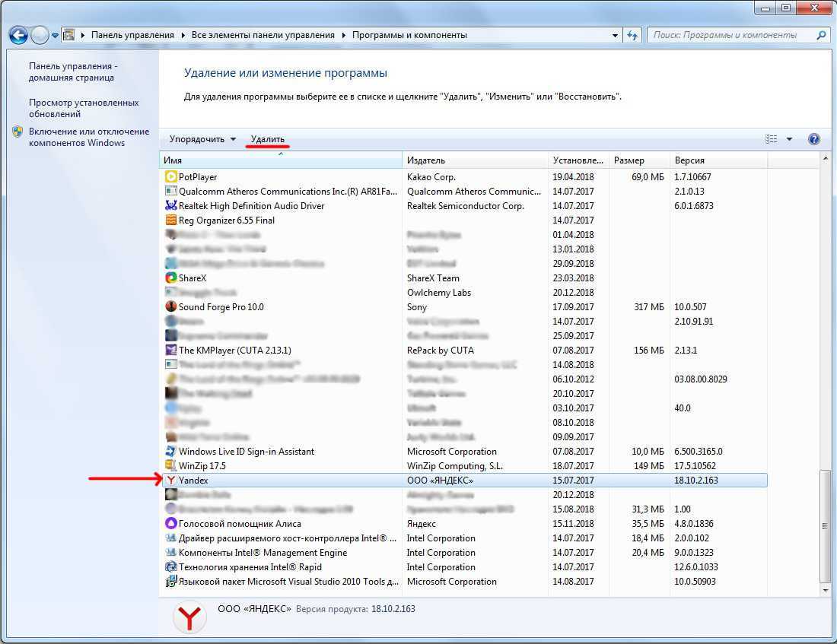Click the Yandex Y icon in the list
The width and height of the screenshot is (837, 644).
170,481
